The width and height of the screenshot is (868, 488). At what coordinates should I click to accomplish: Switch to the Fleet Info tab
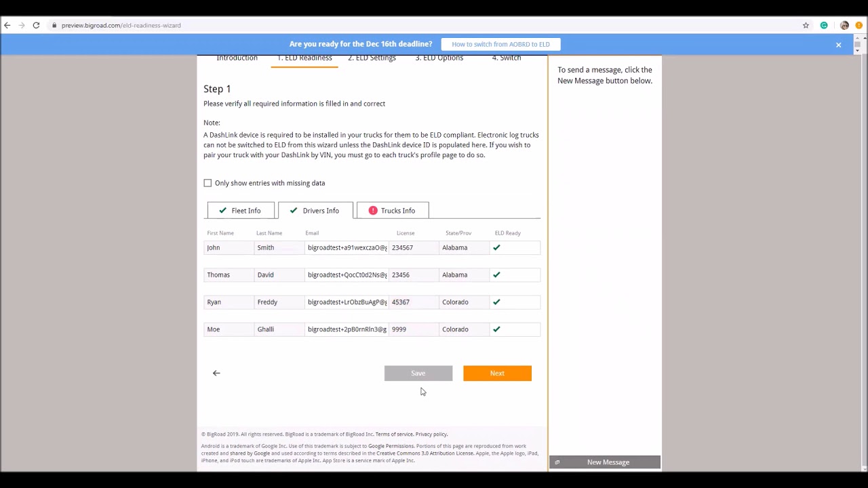coord(241,210)
